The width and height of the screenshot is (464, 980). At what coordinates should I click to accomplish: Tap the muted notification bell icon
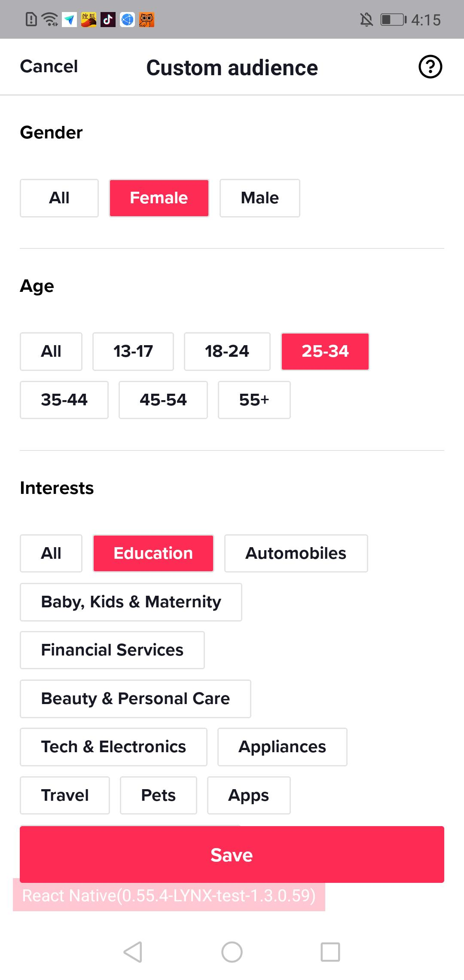click(x=366, y=20)
